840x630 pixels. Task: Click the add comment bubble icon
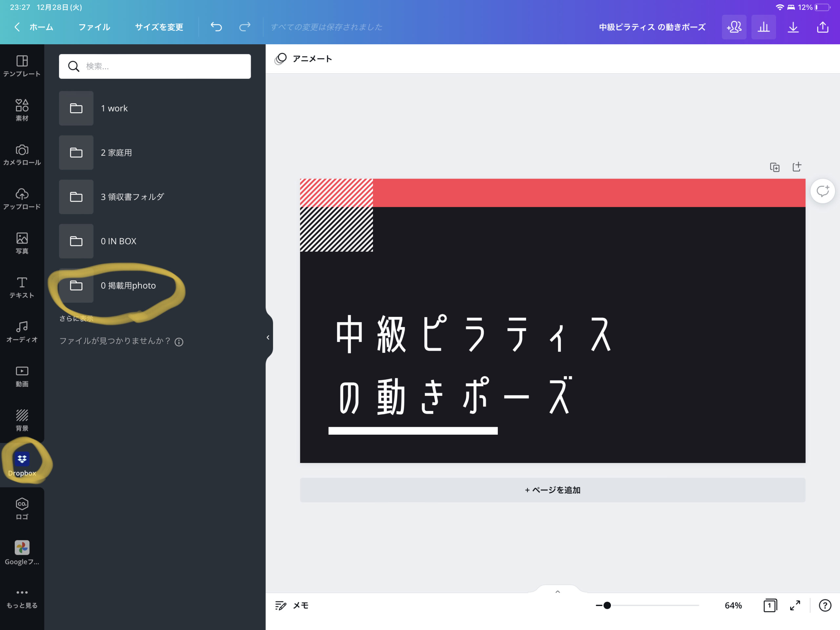tap(823, 191)
